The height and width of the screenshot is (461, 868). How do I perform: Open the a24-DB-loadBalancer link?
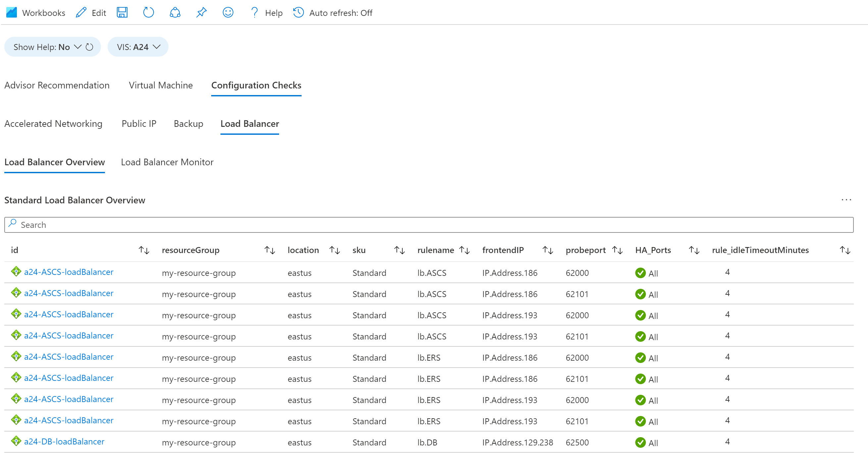64,441
